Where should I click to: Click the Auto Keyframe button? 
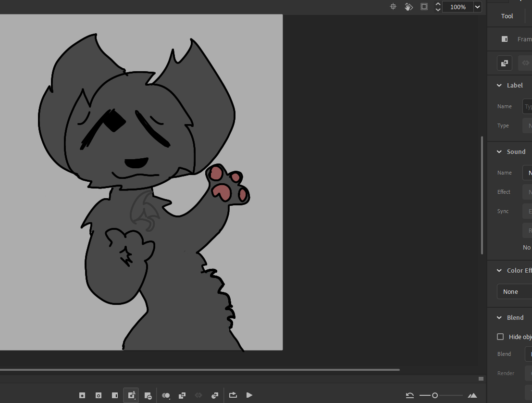131,395
